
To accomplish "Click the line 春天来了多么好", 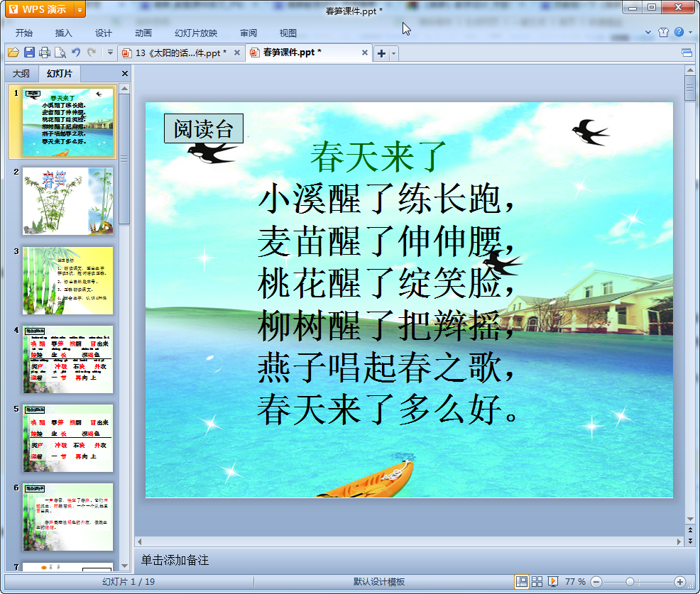I will click(x=387, y=409).
